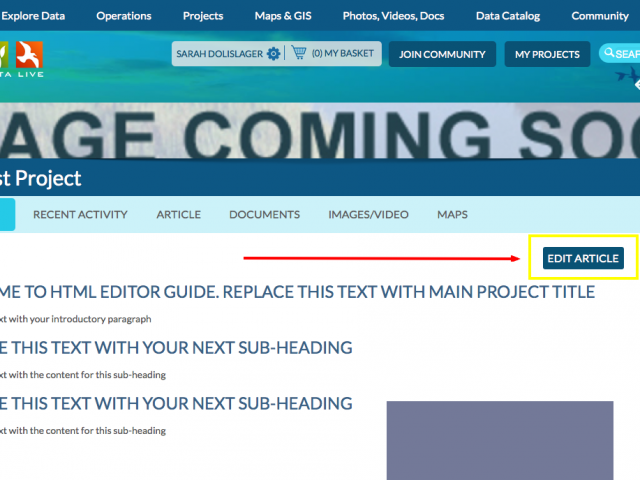Click the page coming soon banner image
The height and width of the screenshot is (480, 640).
pos(320,131)
